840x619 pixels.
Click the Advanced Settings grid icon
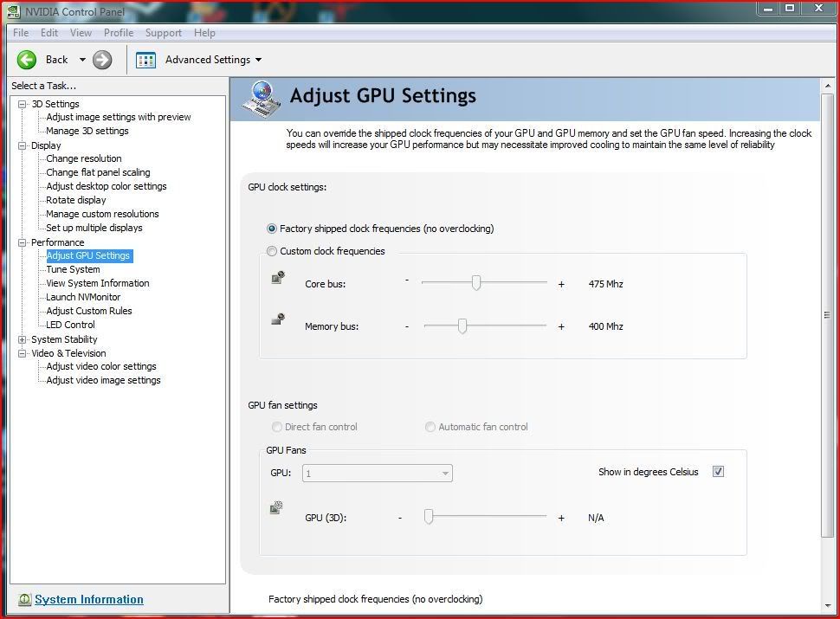pyautogui.click(x=145, y=60)
